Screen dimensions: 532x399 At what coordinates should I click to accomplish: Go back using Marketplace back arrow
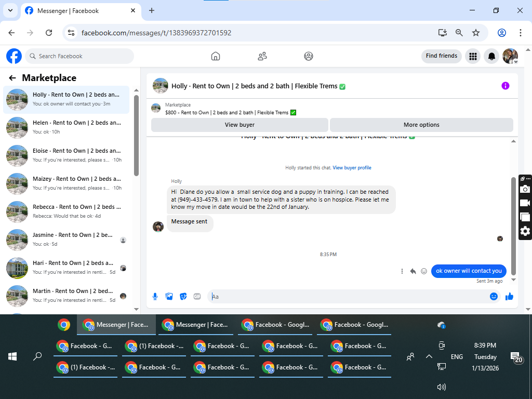[x=12, y=78]
